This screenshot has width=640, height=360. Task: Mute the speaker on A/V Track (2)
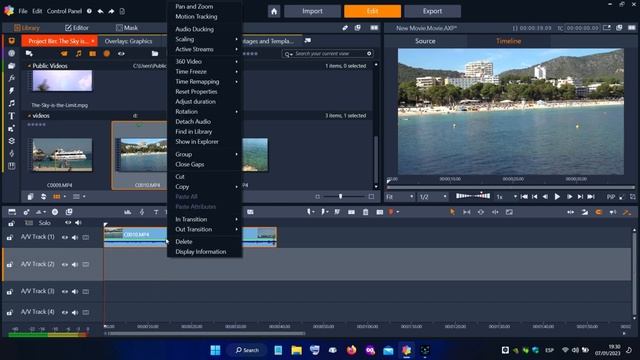[x=75, y=264]
